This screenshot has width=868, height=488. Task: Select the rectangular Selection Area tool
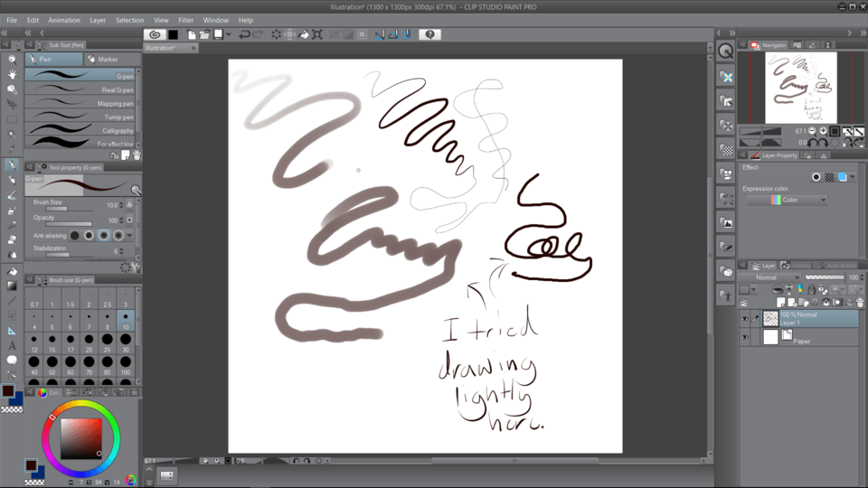coord(12,119)
